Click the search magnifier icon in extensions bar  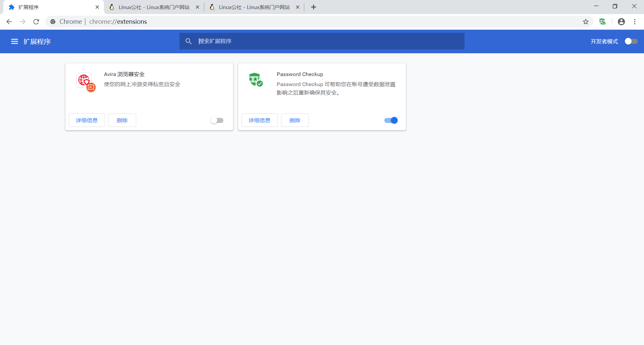pos(189,41)
